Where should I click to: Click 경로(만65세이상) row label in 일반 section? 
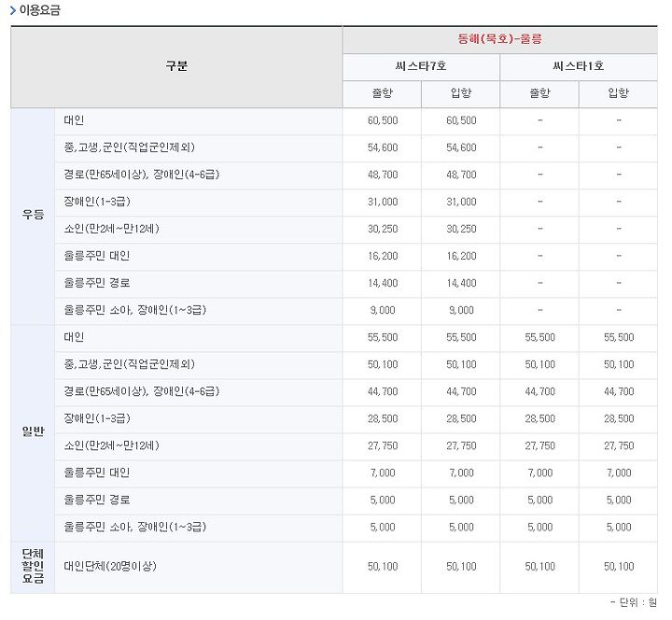[x=142, y=391]
